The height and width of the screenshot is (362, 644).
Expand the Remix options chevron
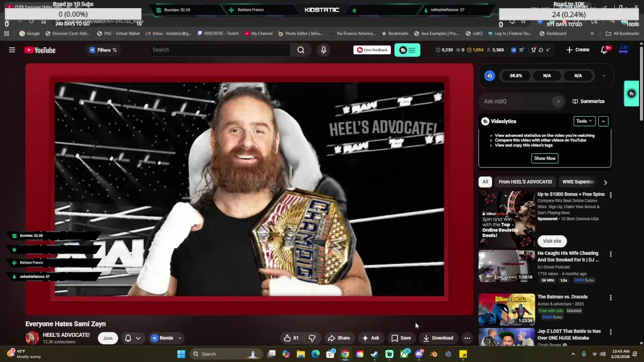click(179, 338)
